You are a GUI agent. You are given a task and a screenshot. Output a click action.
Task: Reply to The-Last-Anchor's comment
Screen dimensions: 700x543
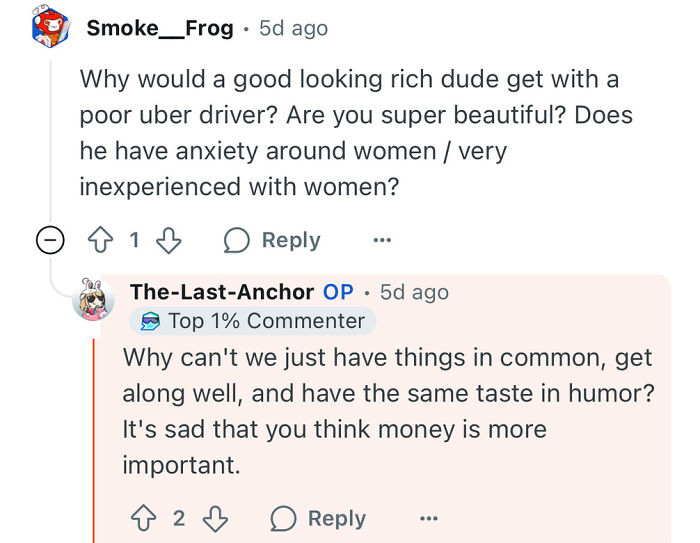[x=318, y=518]
